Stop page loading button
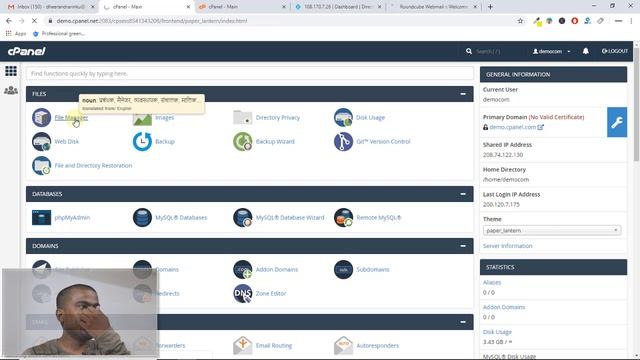The width and height of the screenshot is (640, 360). [x=34, y=21]
